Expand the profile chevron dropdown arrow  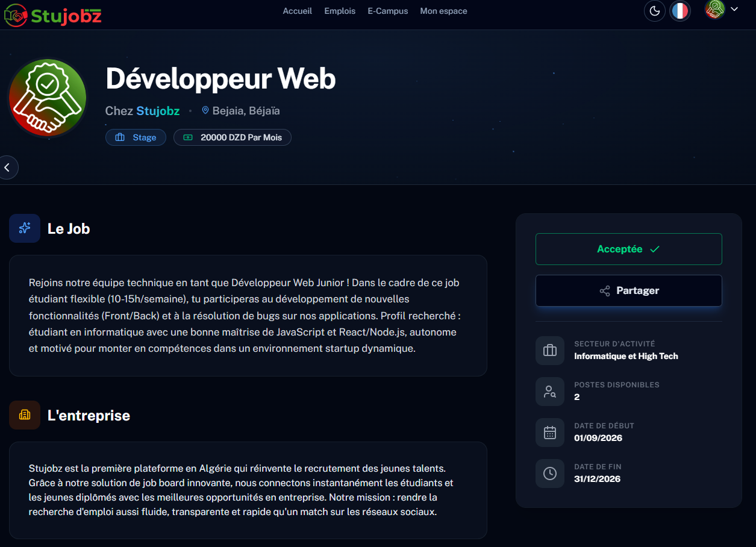pyautogui.click(x=734, y=9)
